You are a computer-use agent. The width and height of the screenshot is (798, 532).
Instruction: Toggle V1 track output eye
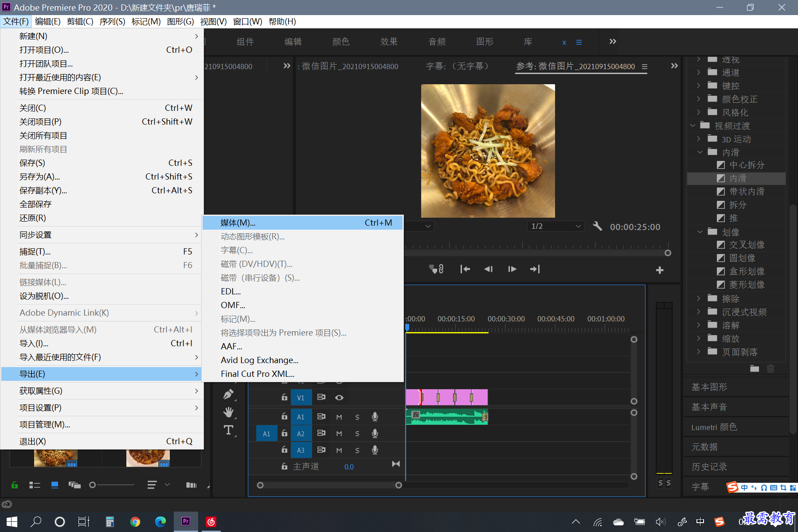[x=339, y=398]
